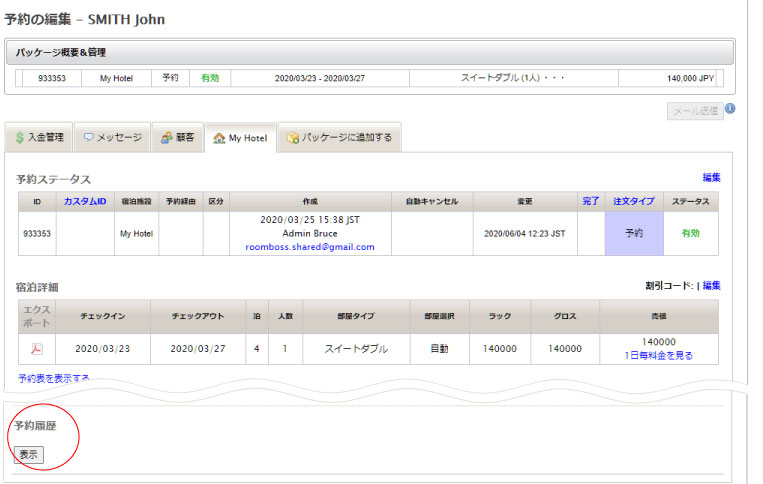Open the メッセージ tab
The height and width of the screenshot is (484, 763).
point(112,138)
